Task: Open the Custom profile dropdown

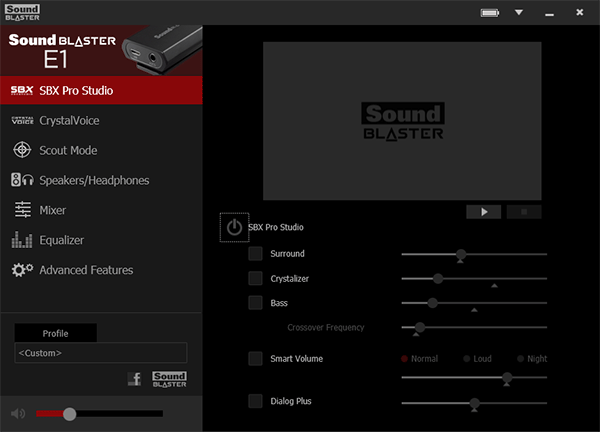Action: pyautogui.click(x=101, y=353)
